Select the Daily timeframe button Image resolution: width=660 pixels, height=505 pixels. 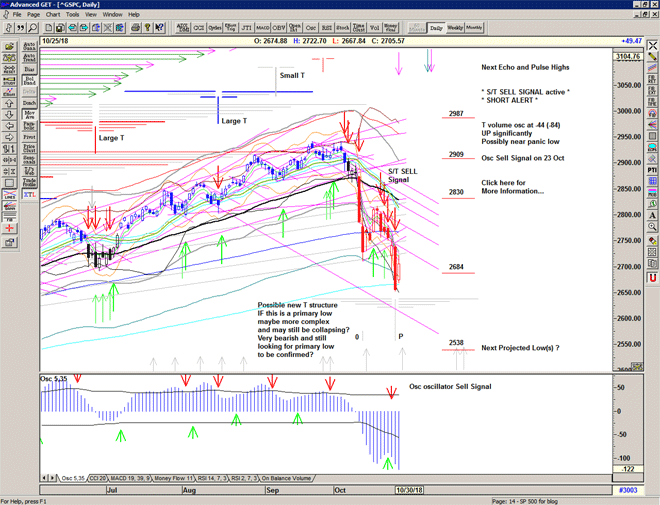(436, 28)
